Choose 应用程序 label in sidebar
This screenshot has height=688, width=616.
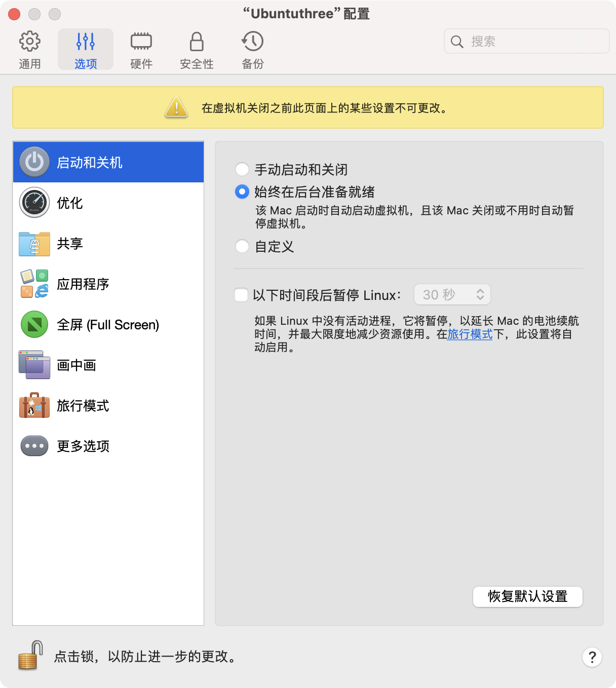click(x=83, y=284)
